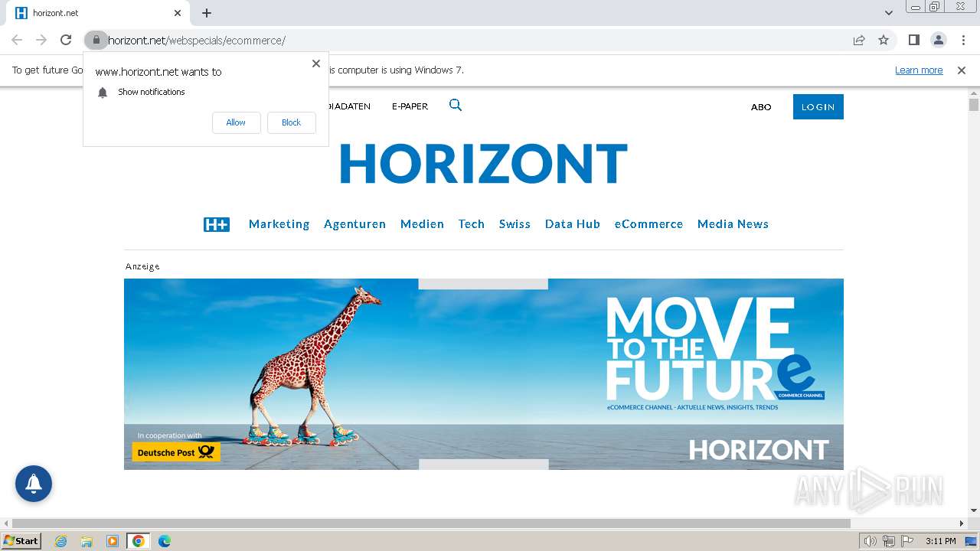Click the volume tray icon
This screenshot has height=551, width=980.
point(871,541)
